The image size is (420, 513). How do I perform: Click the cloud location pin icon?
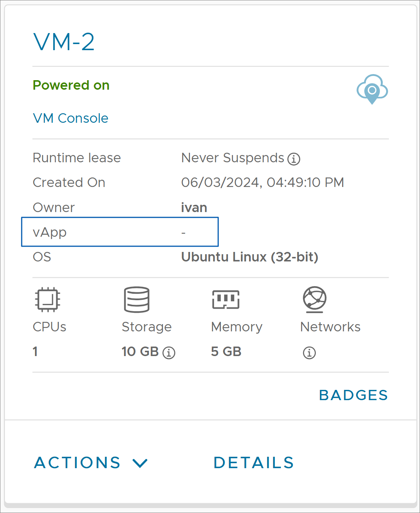click(x=372, y=89)
